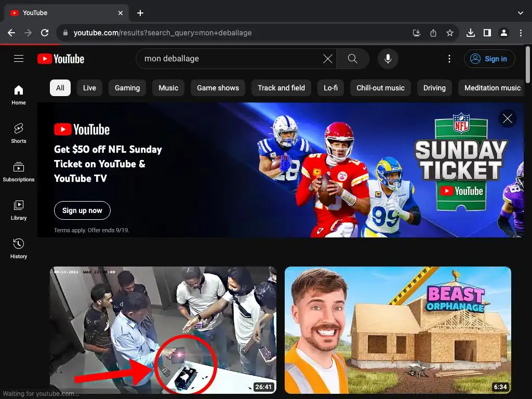
Task: Open YouTube settings three-dot menu
Action: coord(449,59)
